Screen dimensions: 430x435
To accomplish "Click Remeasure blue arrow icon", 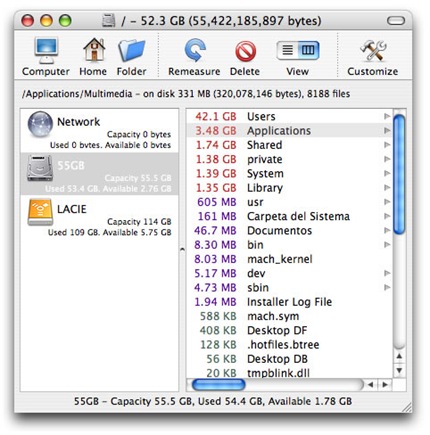I will click(195, 50).
